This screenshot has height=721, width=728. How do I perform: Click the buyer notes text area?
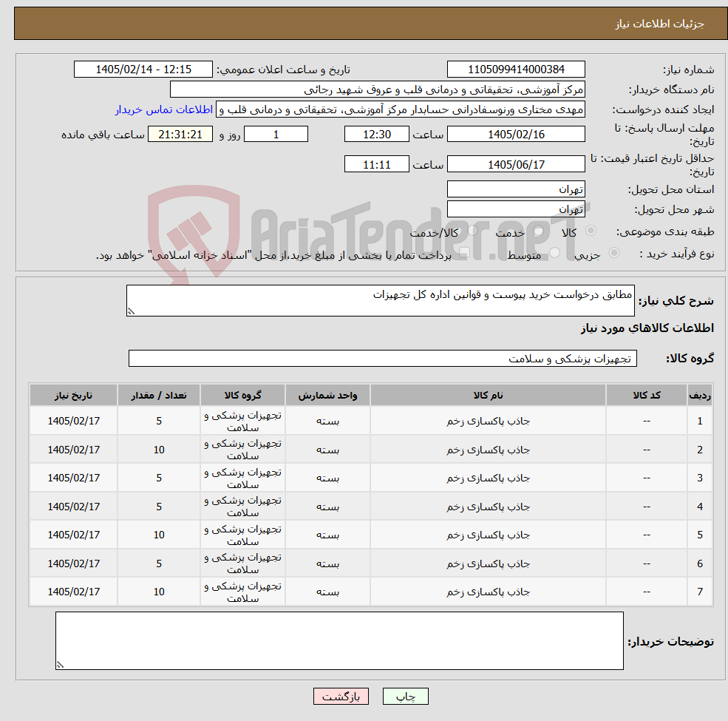click(339, 640)
